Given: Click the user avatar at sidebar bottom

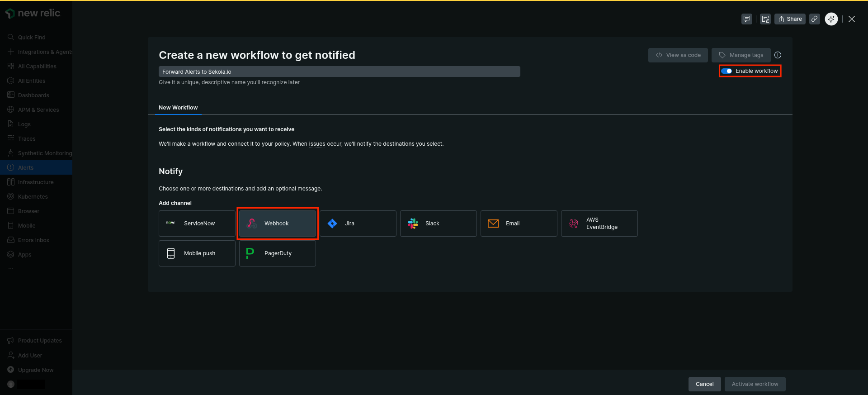Looking at the screenshot, I should (11, 384).
